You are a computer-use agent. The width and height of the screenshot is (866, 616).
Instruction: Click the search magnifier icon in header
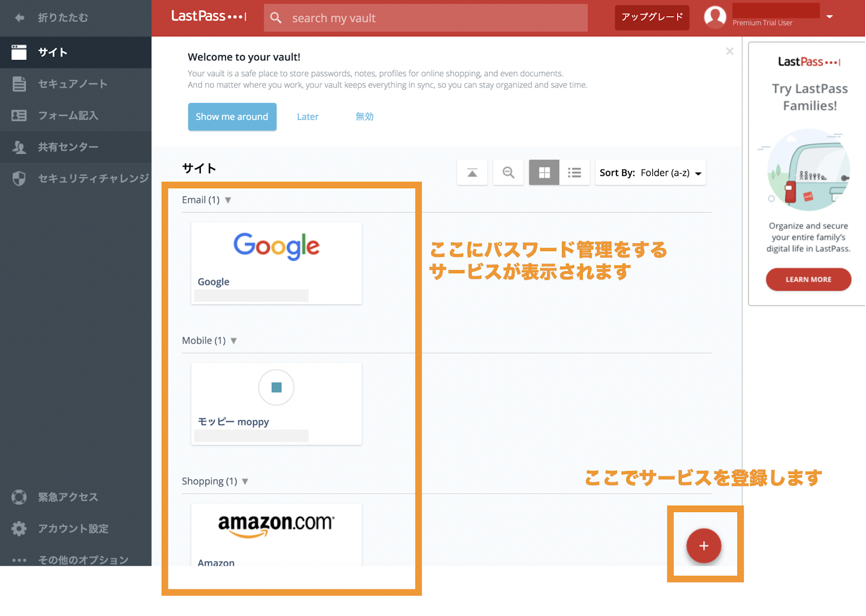(276, 18)
